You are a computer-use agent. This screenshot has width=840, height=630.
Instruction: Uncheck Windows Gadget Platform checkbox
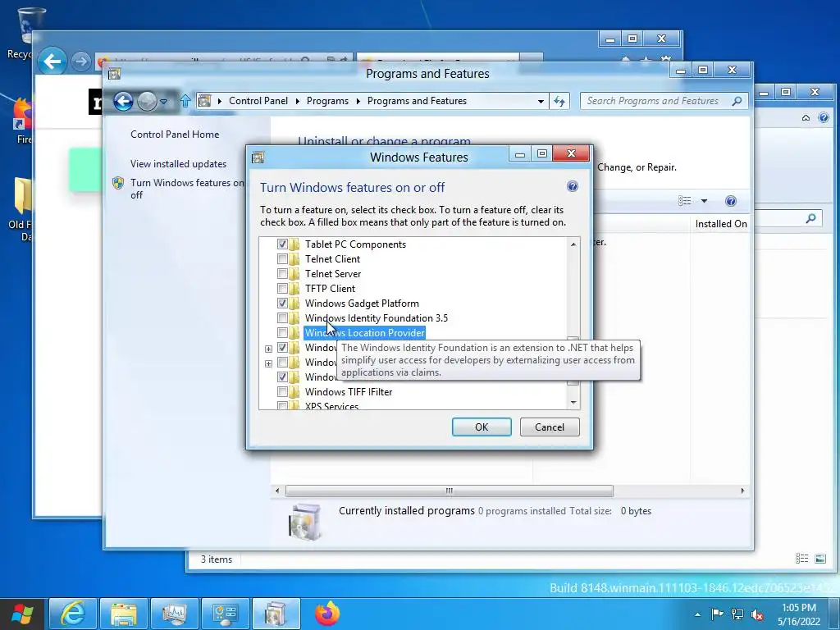282,304
